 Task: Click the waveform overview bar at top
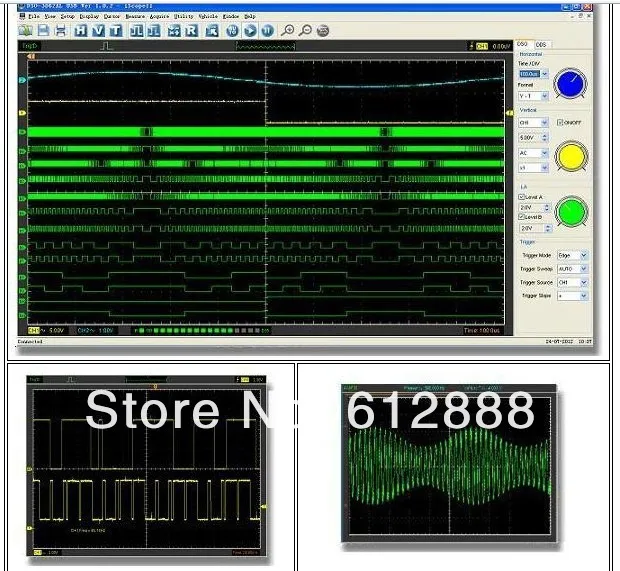click(x=265, y=47)
